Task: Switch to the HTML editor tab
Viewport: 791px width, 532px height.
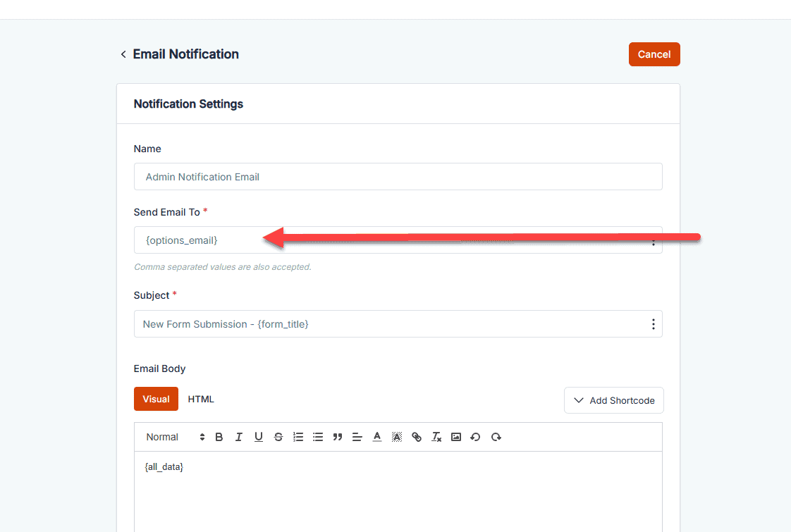Action: 201,399
